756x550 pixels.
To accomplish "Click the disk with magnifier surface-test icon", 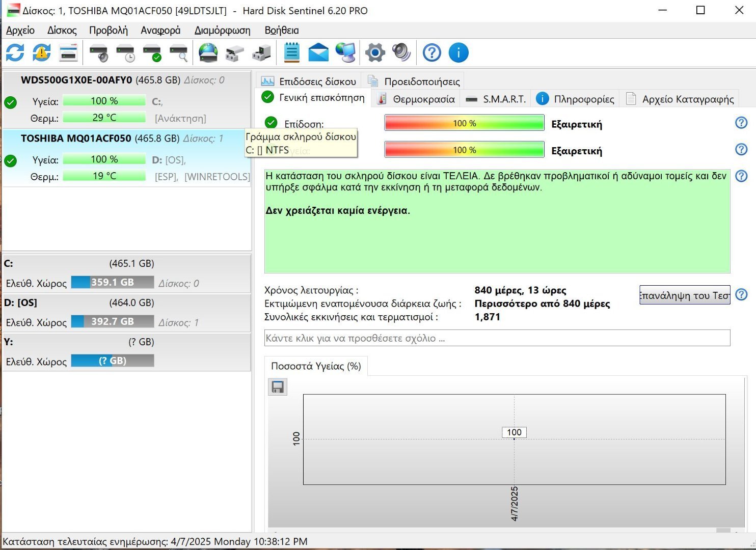I will pyautogui.click(x=179, y=52).
